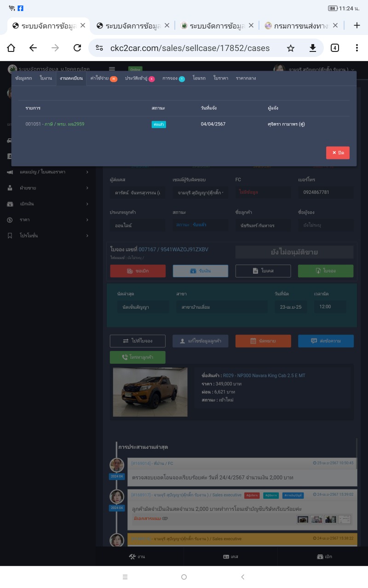This screenshot has height=588, width=368.
Task: Open การจอง tab
Action: coord(173,79)
